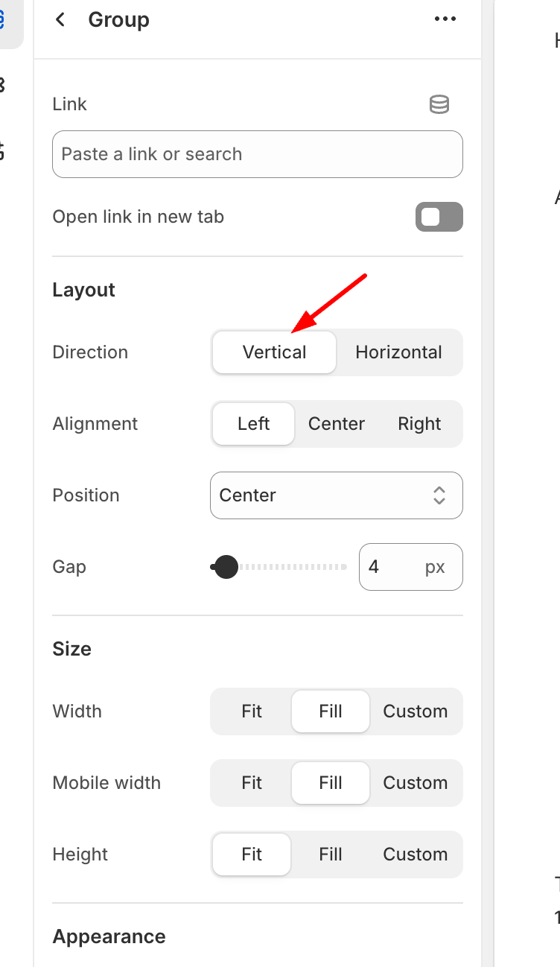560x967 pixels.
Task: Set Width to Fit
Action: 252,711
